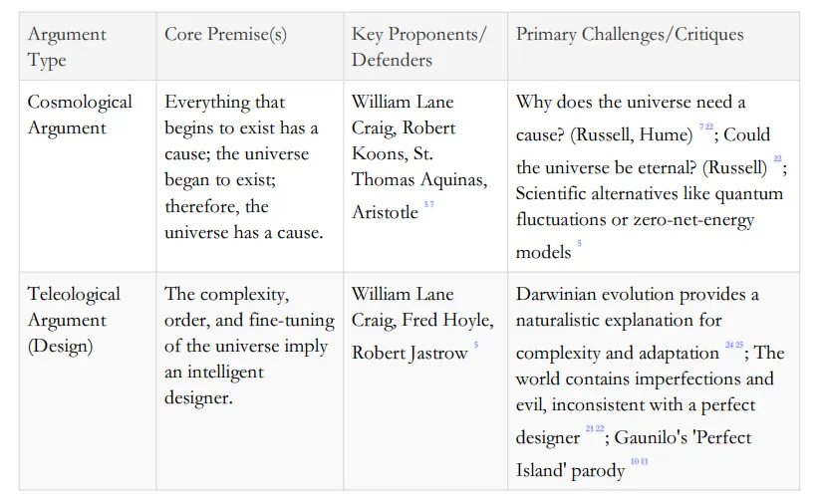This screenshot has height=504, width=822.
Task: Click citation 11 after 'Perfect Island' parody
Action: (x=645, y=462)
